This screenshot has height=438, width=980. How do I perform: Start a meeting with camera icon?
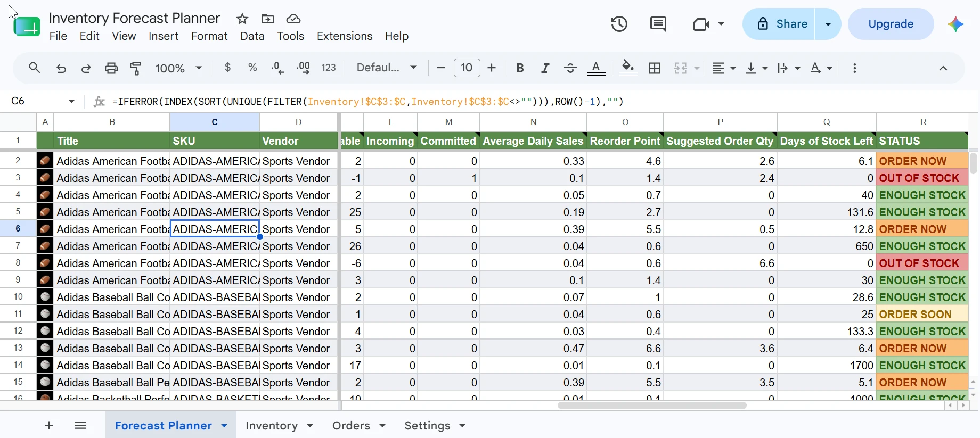701,24
